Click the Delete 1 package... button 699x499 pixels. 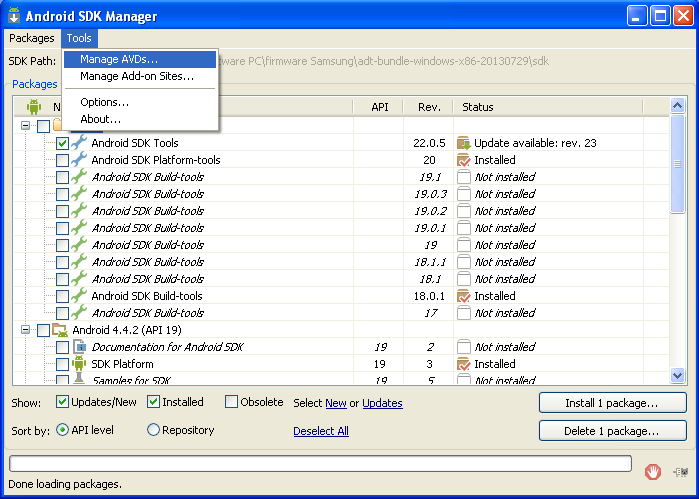point(613,431)
